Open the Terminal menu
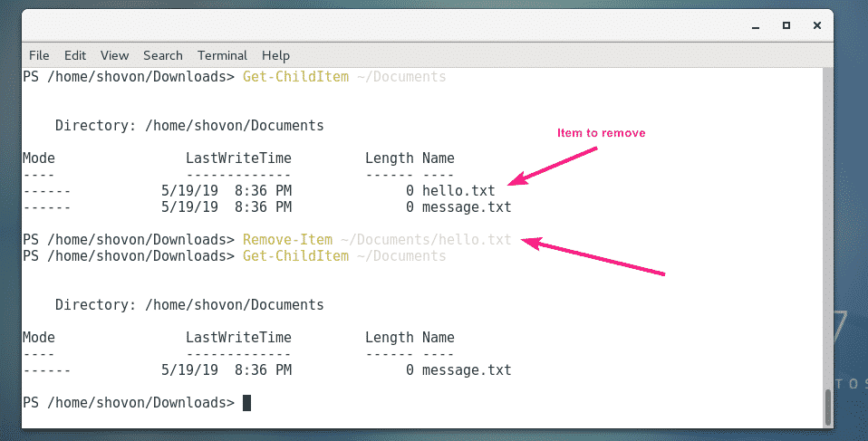Viewport: 868px width, 441px height. (222, 55)
